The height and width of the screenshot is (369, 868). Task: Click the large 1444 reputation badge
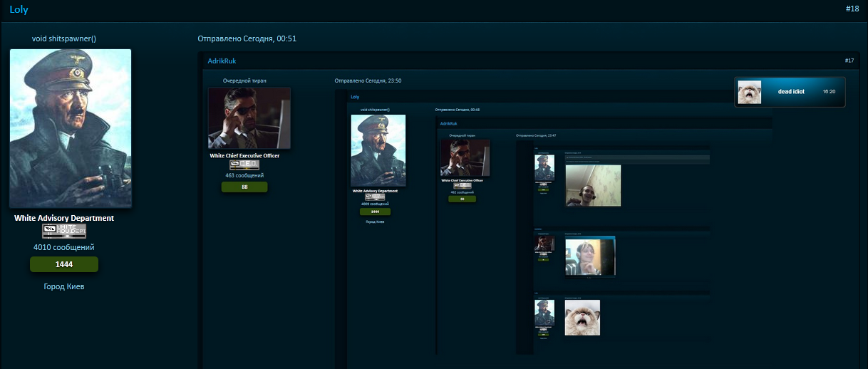pos(64,264)
